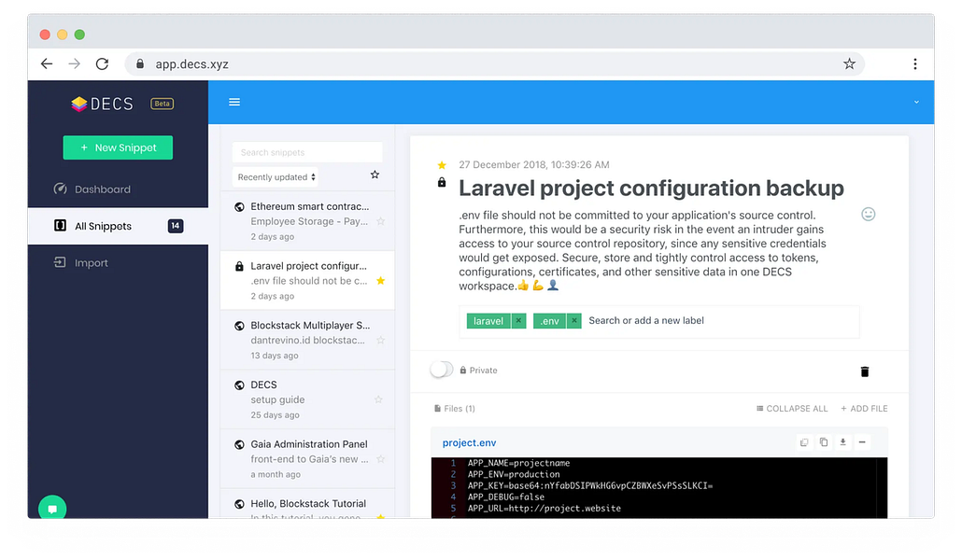Click globe icon of Gaia Administration snippet
962x560 pixels.
(239, 444)
